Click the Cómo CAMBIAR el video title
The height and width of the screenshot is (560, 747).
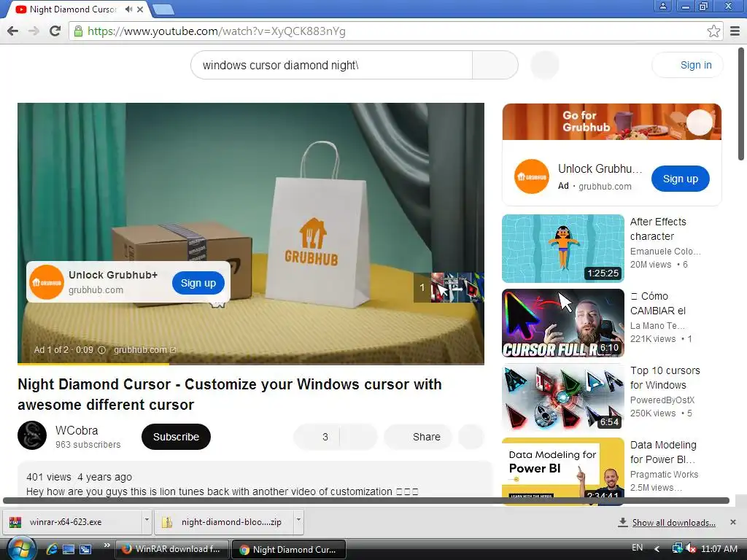click(x=658, y=303)
